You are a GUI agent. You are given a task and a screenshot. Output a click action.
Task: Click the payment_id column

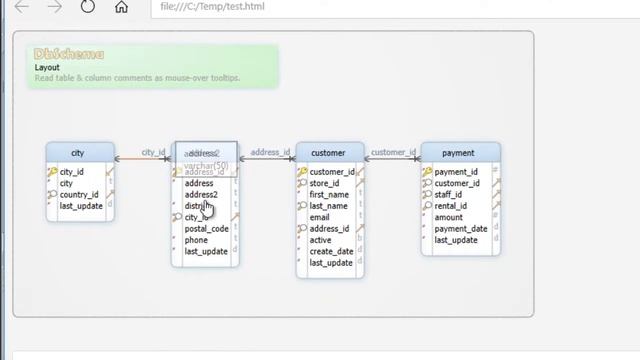(x=456, y=172)
